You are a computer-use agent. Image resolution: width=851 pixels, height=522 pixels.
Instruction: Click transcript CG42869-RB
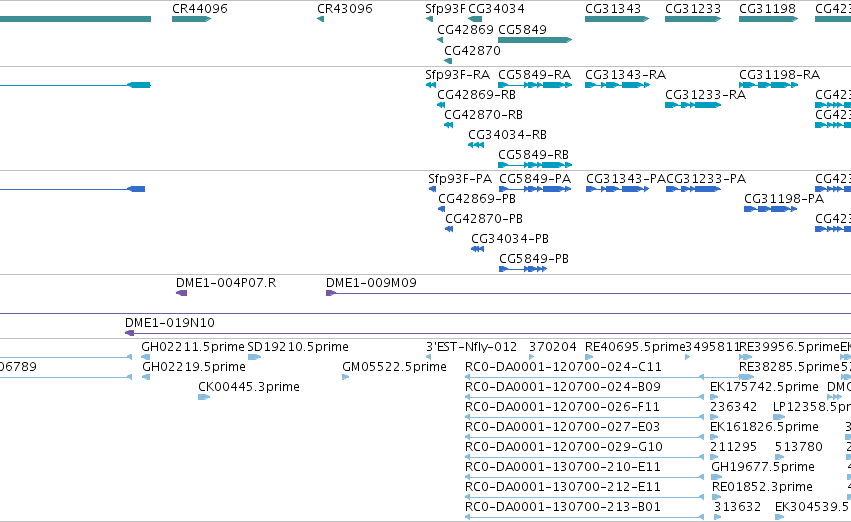(476, 94)
